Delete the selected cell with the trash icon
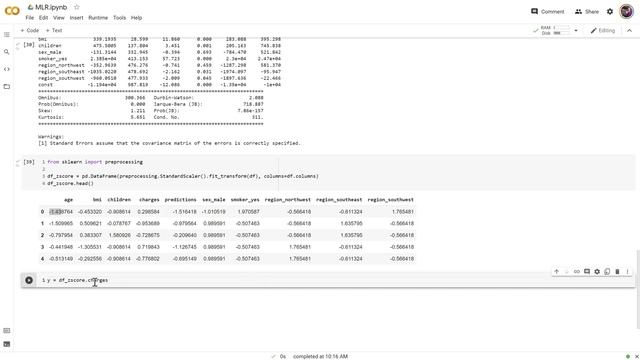640x360 pixels. (x=617, y=271)
